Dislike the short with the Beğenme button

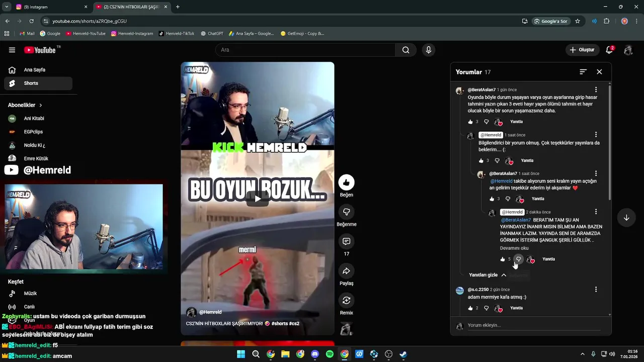346,212
